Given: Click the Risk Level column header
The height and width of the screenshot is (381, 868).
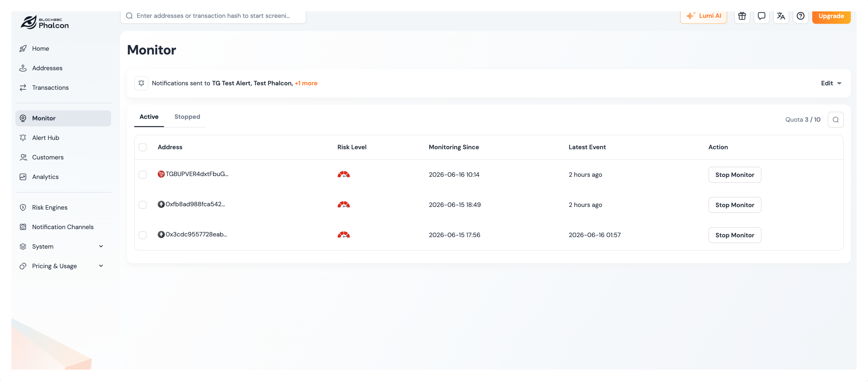Looking at the screenshot, I should pyautogui.click(x=352, y=147).
